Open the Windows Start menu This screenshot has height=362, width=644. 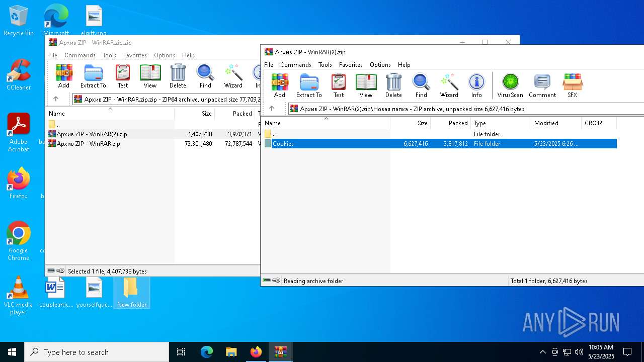tap(12, 352)
